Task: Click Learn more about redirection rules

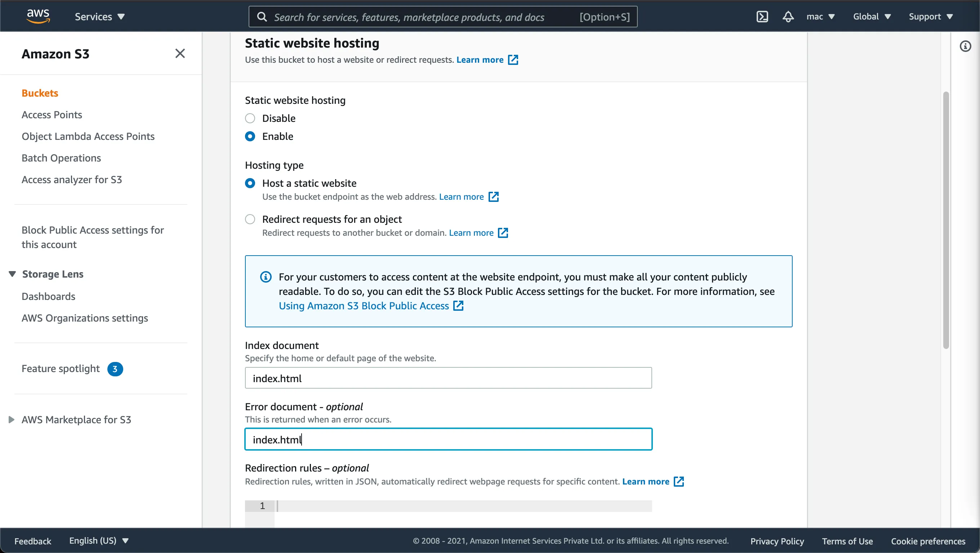Action: (646, 482)
